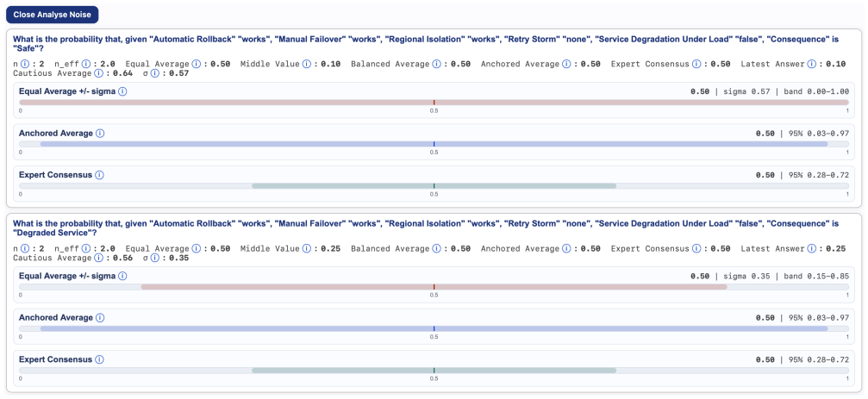Click Degraded Service's Middle Value 0.25
Screen dimensions: 868x399
pos(330,249)
